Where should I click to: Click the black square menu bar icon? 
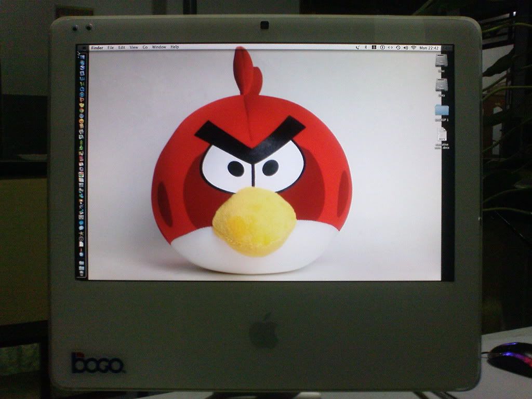[374, 48]
